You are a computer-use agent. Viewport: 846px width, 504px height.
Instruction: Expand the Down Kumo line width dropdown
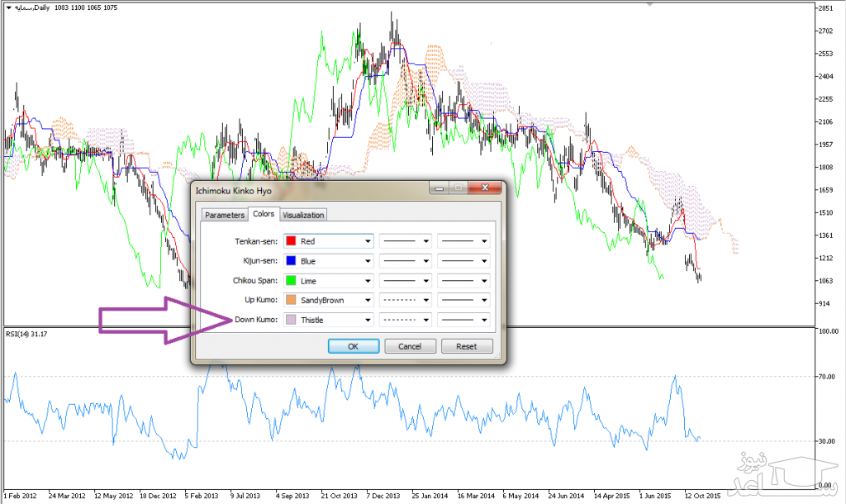pos(463,320)
